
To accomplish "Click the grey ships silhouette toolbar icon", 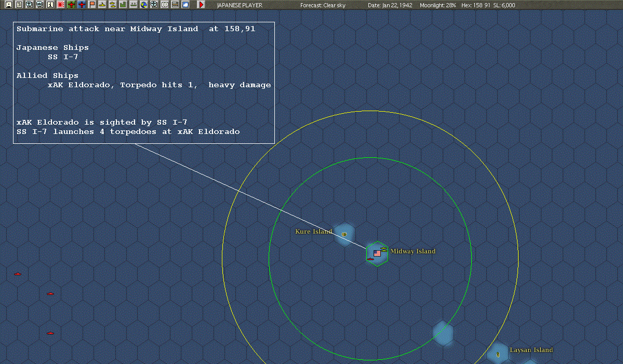I will pos(134,5).
